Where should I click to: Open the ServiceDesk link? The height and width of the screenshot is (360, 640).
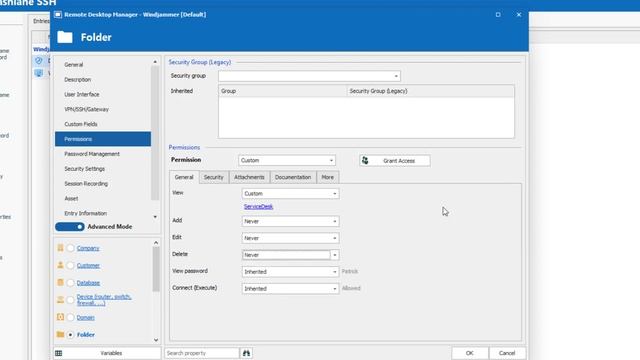point(258,207)
